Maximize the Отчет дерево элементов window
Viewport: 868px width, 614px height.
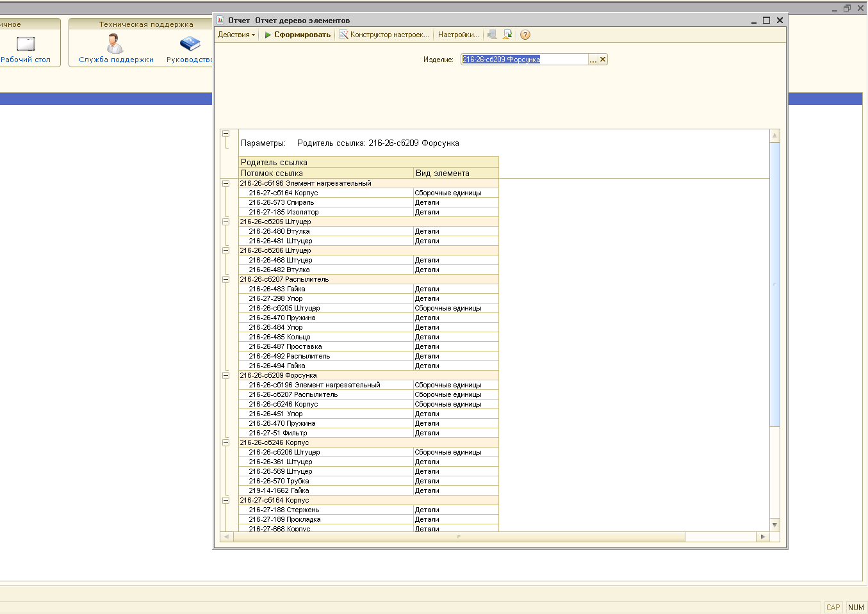coord(766,20)
